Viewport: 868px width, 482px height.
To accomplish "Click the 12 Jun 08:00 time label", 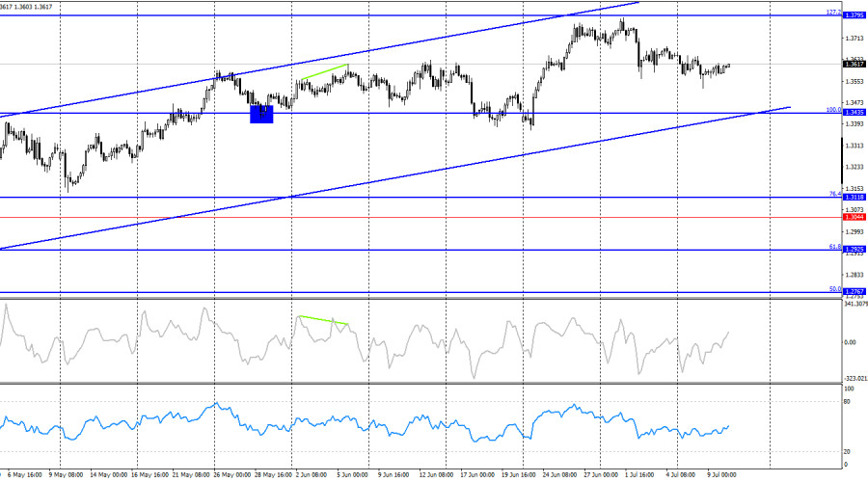I will [436, 475].
